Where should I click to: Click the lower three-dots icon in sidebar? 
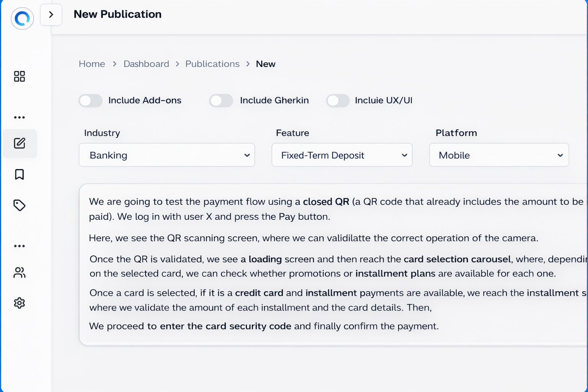pyautogui.click(x=20, y=246)
